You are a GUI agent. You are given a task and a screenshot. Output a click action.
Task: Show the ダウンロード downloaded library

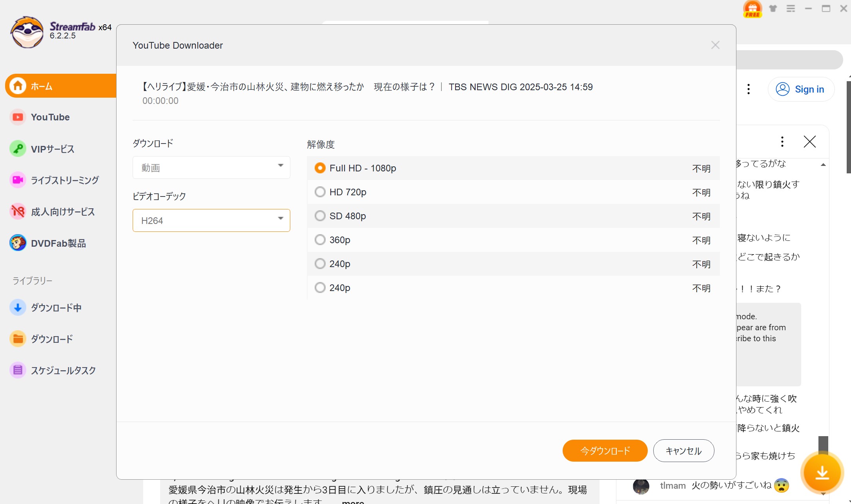tap(52, 339)
